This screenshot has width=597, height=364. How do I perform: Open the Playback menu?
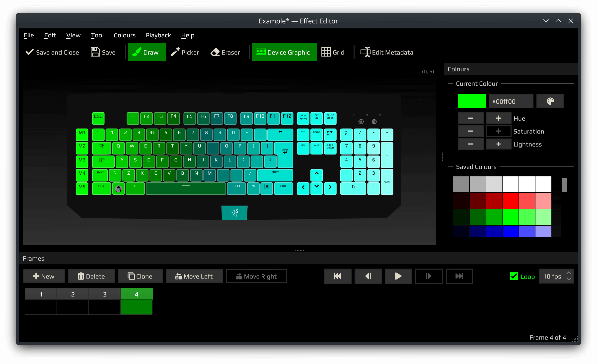coord(158,35)
